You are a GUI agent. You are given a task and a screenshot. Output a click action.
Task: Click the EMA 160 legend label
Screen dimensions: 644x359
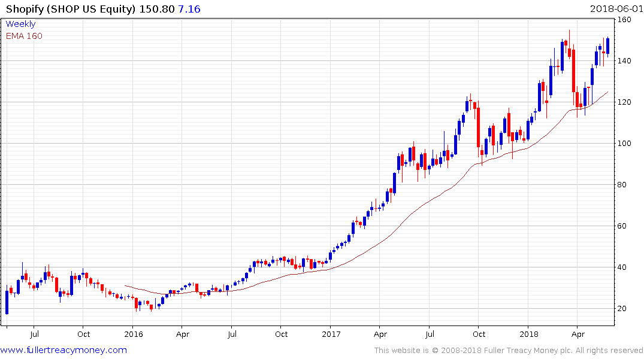point(24,36)
